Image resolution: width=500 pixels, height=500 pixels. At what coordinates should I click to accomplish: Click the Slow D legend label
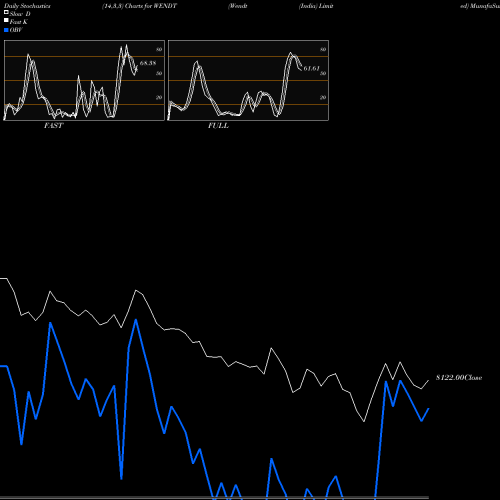(20, 14)
